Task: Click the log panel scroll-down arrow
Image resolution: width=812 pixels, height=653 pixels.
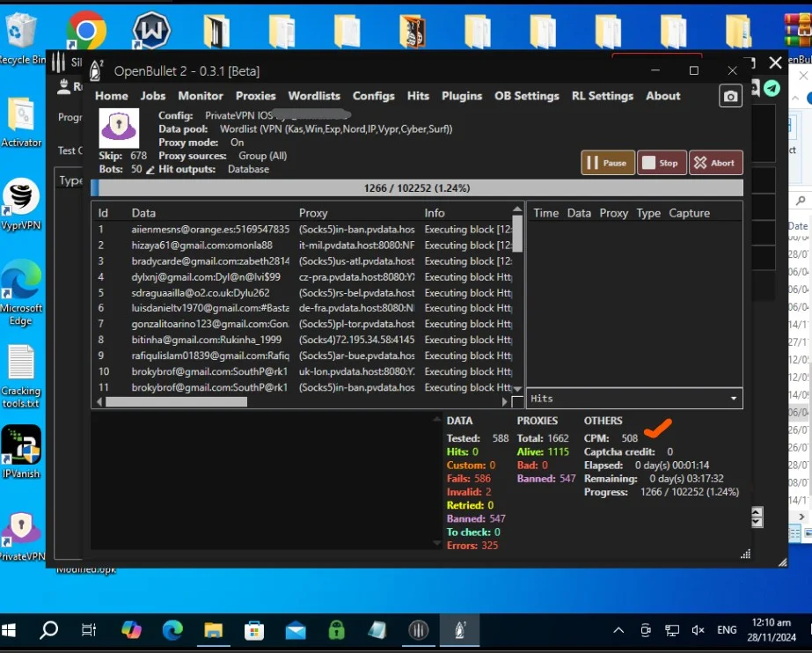Action: (436, 543)
